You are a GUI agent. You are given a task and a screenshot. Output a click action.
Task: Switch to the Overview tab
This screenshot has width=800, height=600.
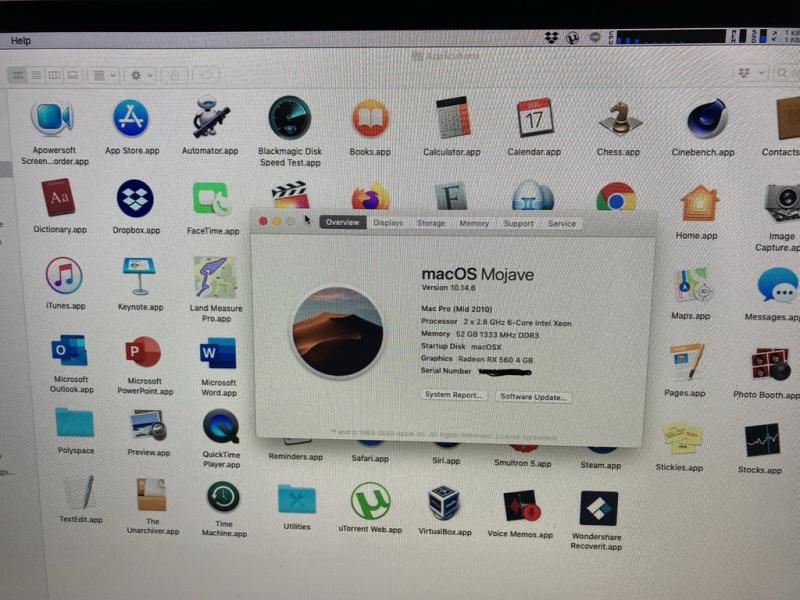[342, 222]
